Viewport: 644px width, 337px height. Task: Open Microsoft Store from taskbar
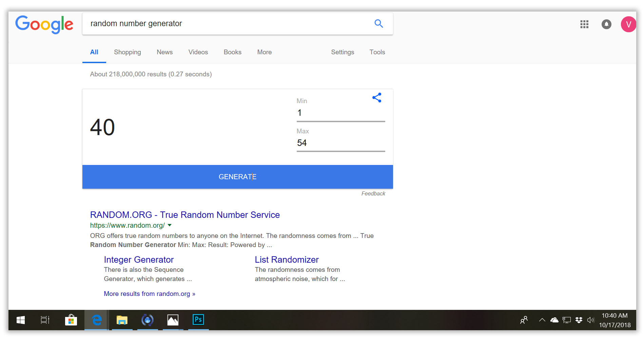click(x=71, y=320)
